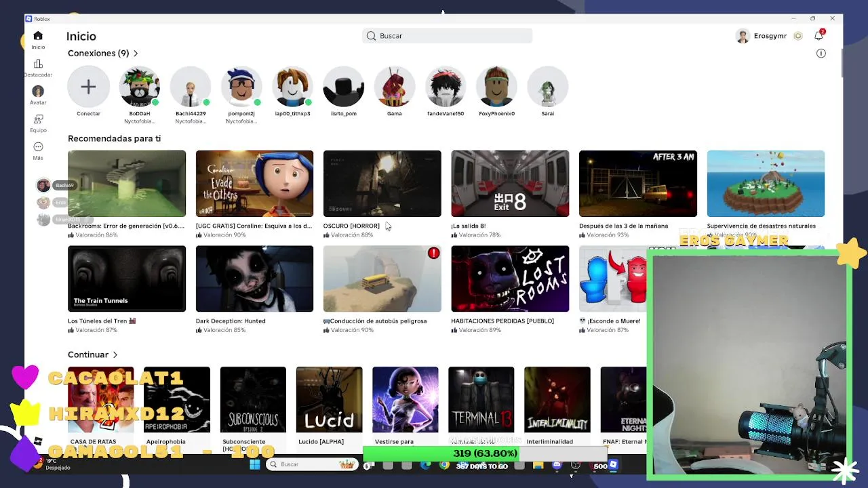Open Backrooms: Error de generación game
Image resolution: width=868 pixels, height=488 pixels.
coord(127,184)
